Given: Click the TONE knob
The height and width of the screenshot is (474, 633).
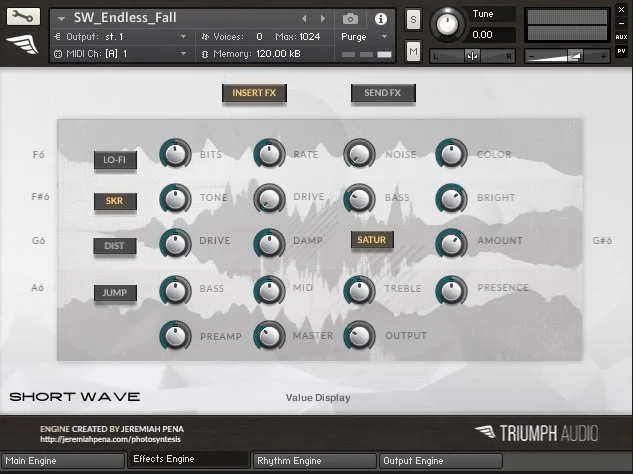Looking at the screenshot, I should [175, 199].
